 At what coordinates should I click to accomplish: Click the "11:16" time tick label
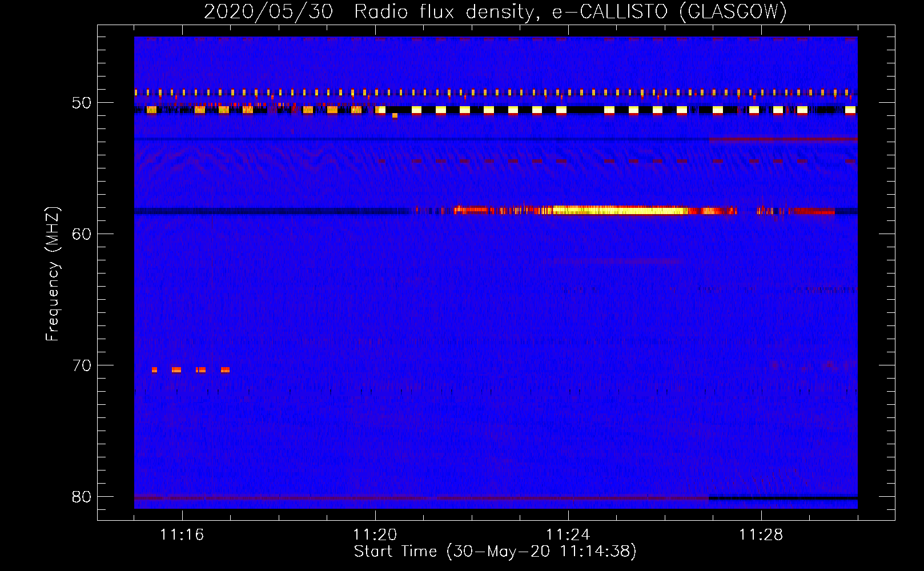click(182, 535)
